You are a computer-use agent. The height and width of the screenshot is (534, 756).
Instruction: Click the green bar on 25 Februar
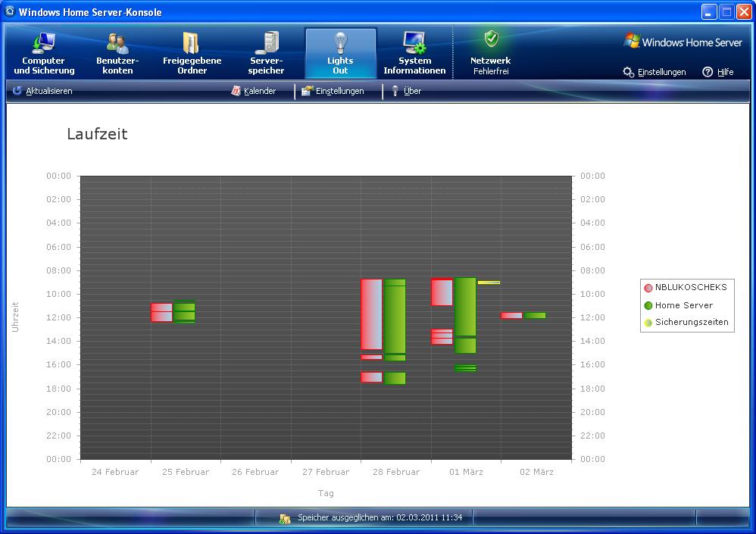pos(185,311)
